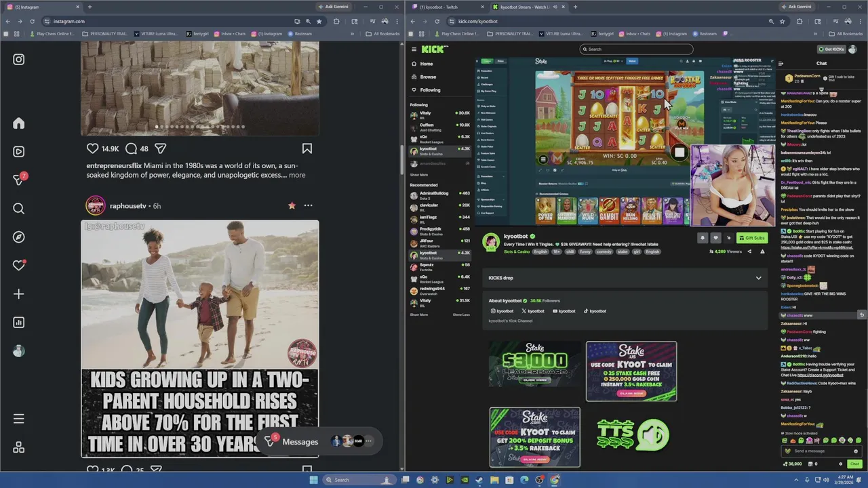Viewport: 868px width, 488px height.
Task: Click the green Chat send button
Action: pyautogui.click(x=854, y=464)
